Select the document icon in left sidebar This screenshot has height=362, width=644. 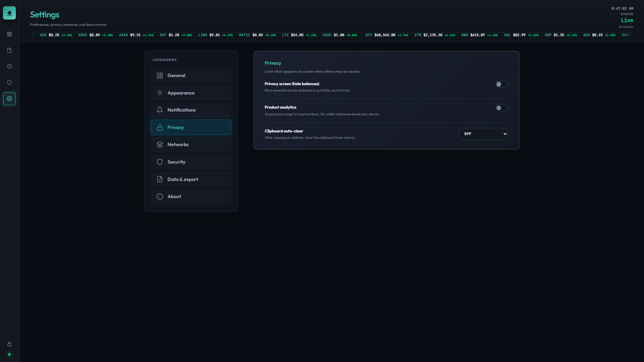click(9, 50)
